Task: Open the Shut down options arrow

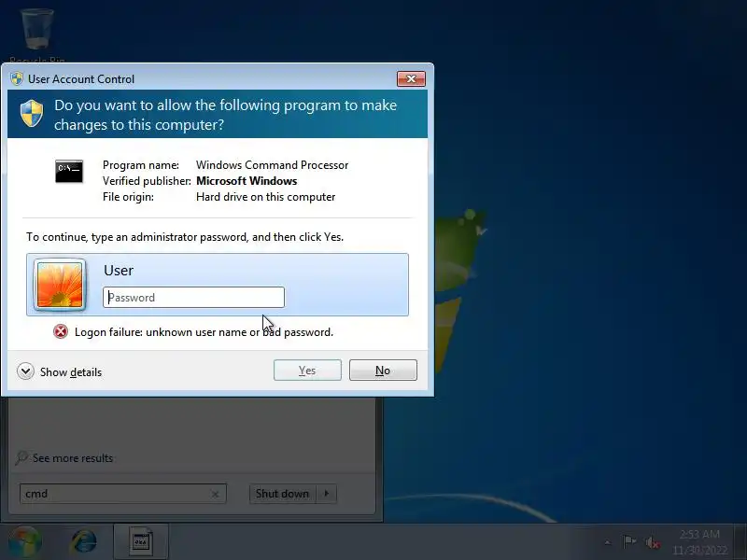Action: pyautogui.click(x=327, y=494)
